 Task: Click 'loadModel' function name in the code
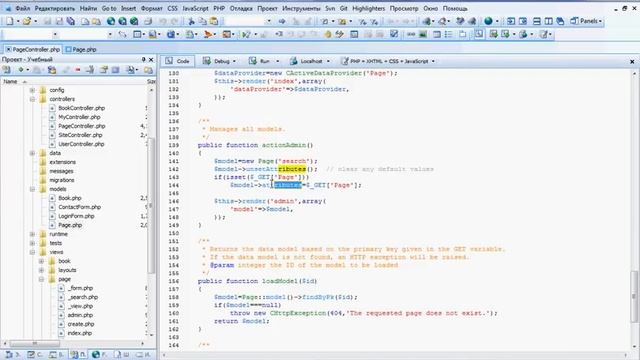click(x=280, y=281)
